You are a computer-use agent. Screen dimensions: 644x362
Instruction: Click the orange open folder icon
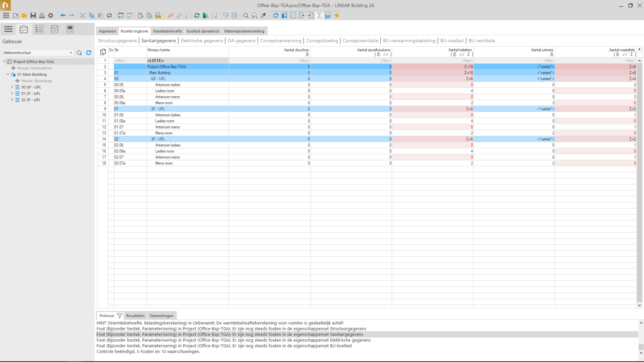tap(24, 16)
